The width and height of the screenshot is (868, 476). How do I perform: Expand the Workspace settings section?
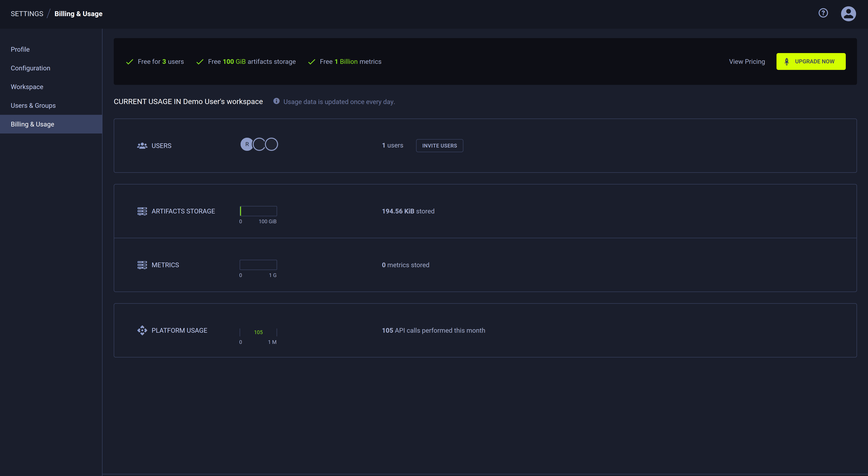tap(27, 87)
